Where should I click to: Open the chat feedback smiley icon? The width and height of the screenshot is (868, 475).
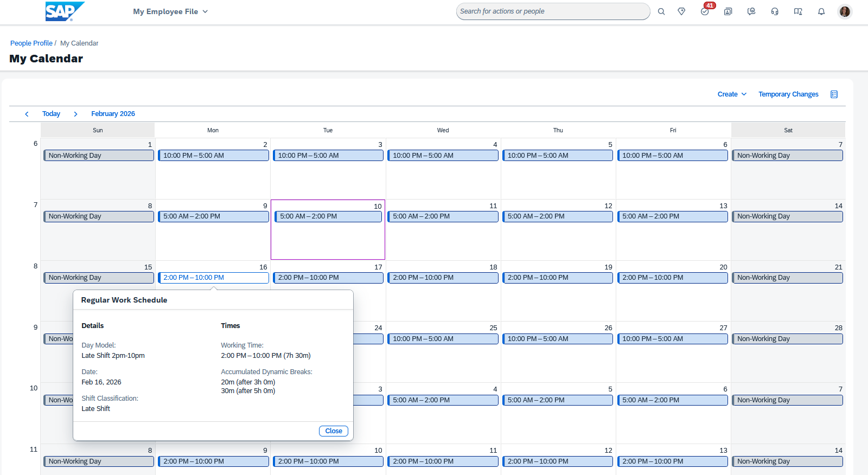click(751, 11)
